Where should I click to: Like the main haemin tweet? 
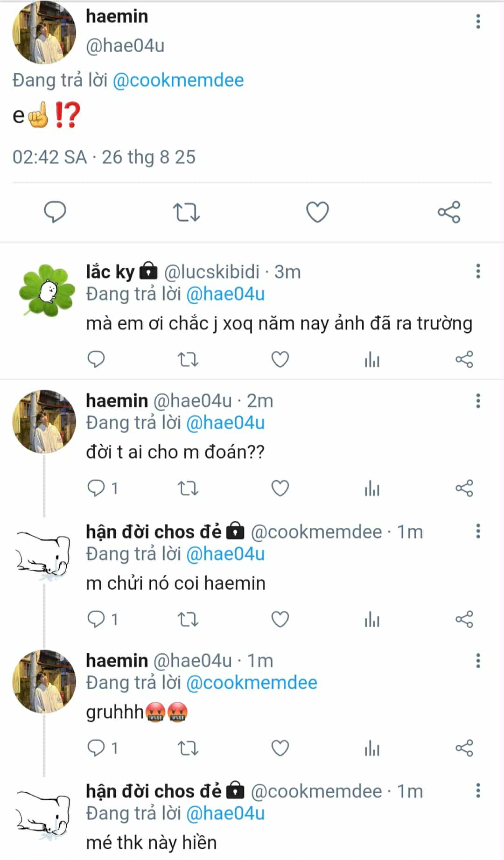[x=317, y=212]
